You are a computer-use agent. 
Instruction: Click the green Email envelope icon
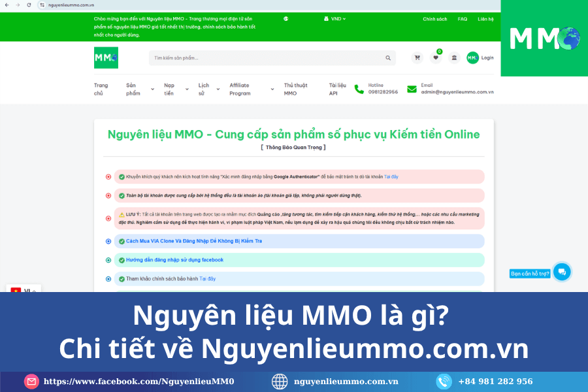coord(412,89)
